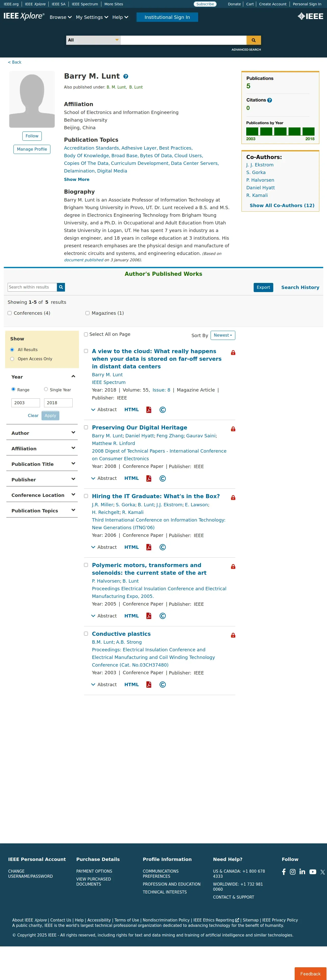Open IEEE Instagram icon in footer

[293, 872]
